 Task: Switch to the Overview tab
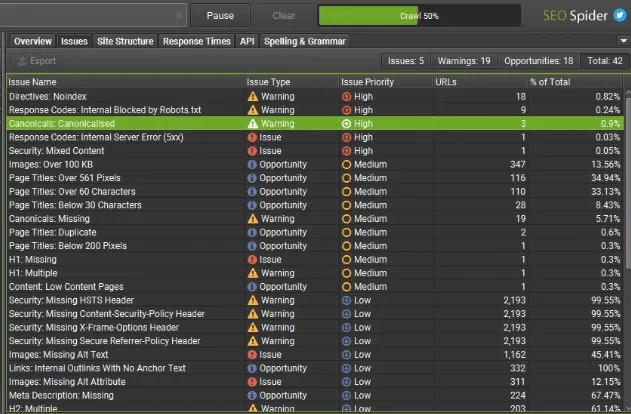[33, 41]
